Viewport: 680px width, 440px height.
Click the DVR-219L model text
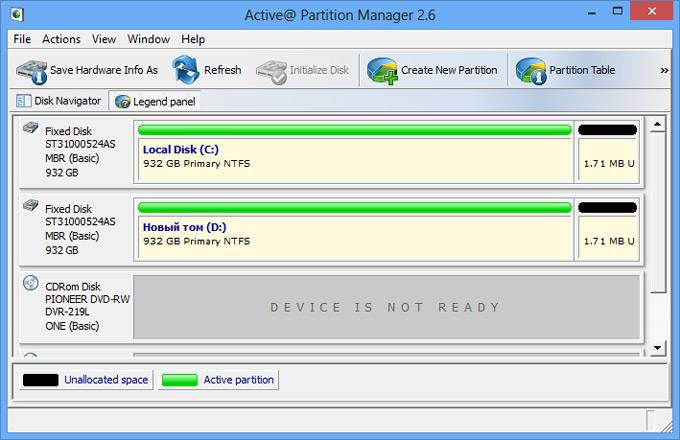pos(67,312)
